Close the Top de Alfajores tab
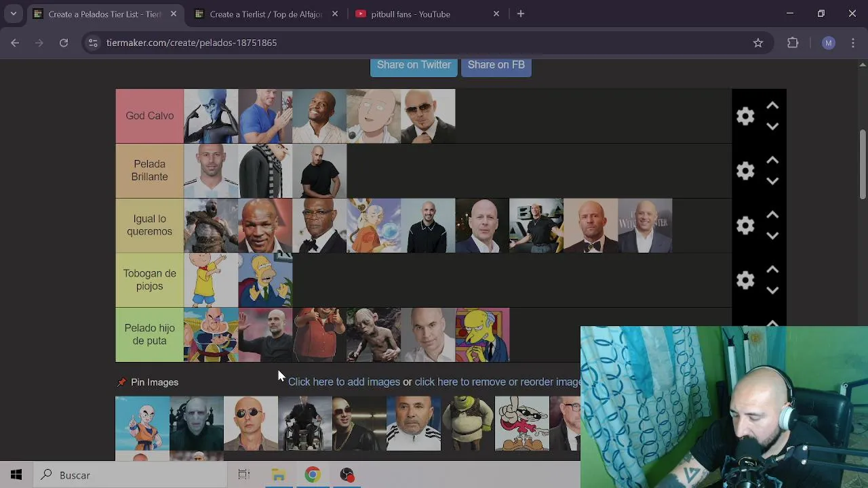The height and width of the screenshot is (488, 868). [x=334, y=14]
